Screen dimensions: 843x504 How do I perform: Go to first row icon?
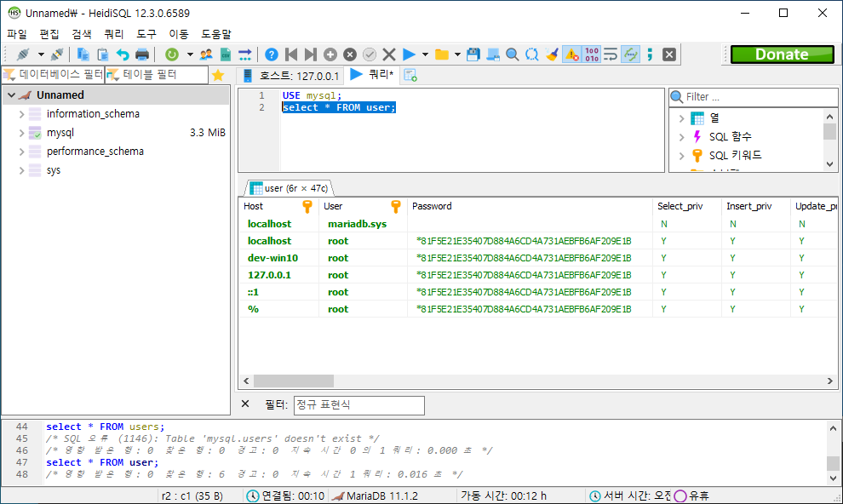(x=291, y=54)
